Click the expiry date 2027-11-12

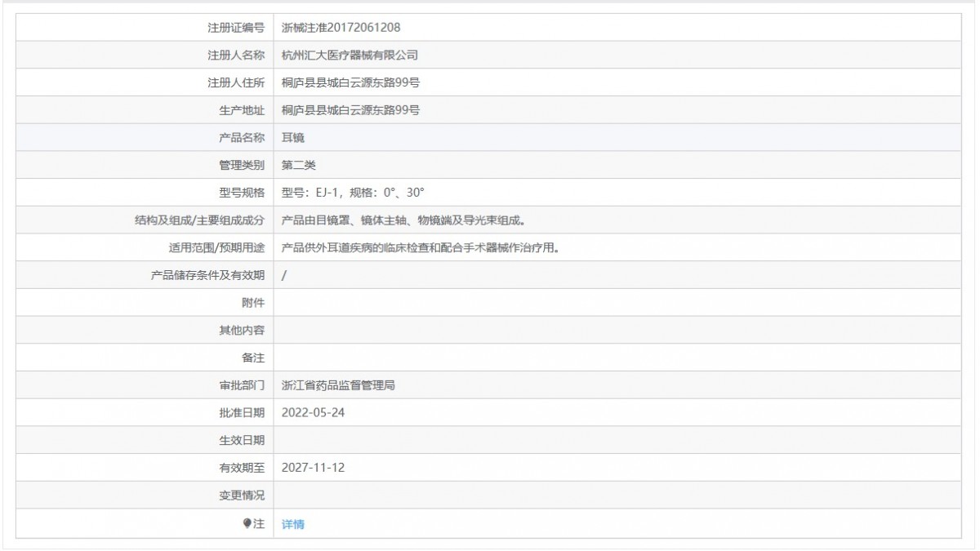click(313, 469)
